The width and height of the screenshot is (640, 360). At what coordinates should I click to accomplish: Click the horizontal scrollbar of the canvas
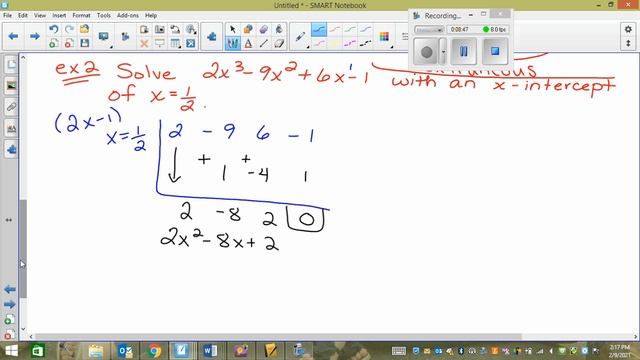(278, 337)
